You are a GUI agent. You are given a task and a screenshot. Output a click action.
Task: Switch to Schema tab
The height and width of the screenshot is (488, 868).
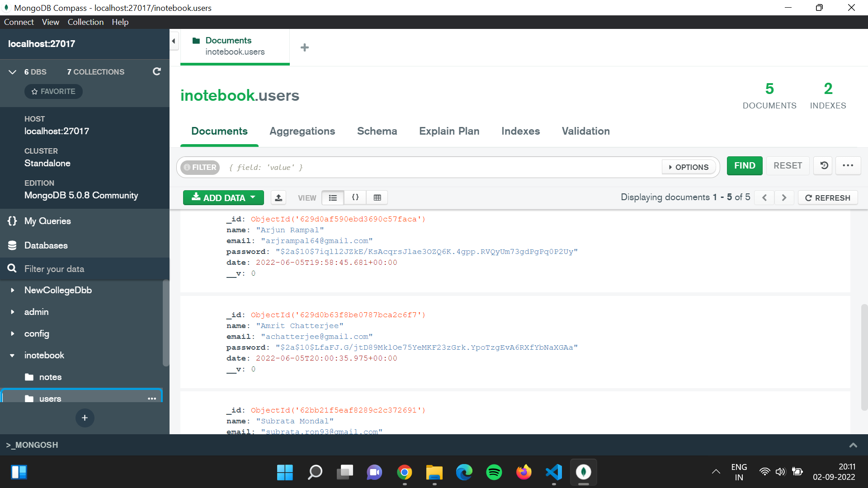point(377,131)
